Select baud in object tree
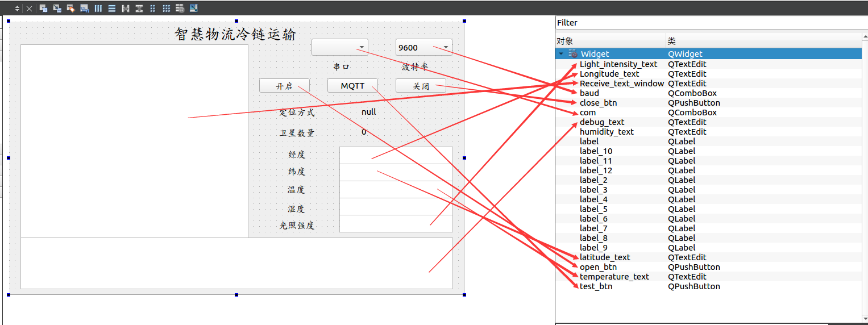This screenshot has height=325, width=868. pos(589,93)
